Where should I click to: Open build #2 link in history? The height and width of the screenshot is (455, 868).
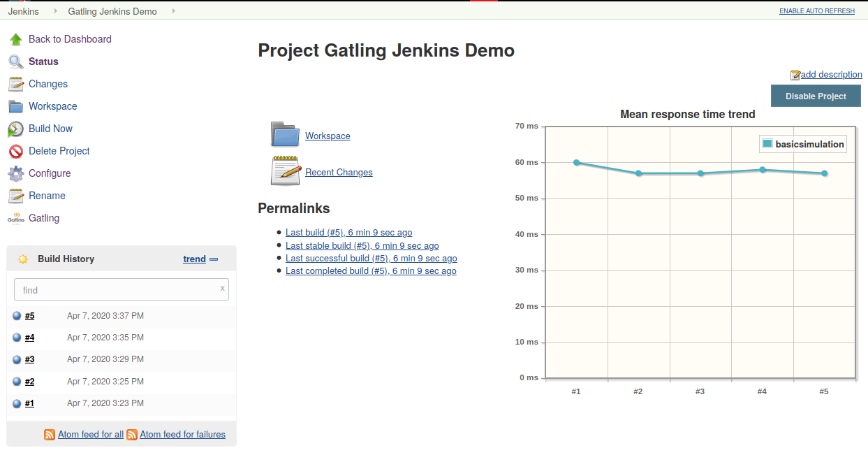pyautogui.click(x=29, y=382)
